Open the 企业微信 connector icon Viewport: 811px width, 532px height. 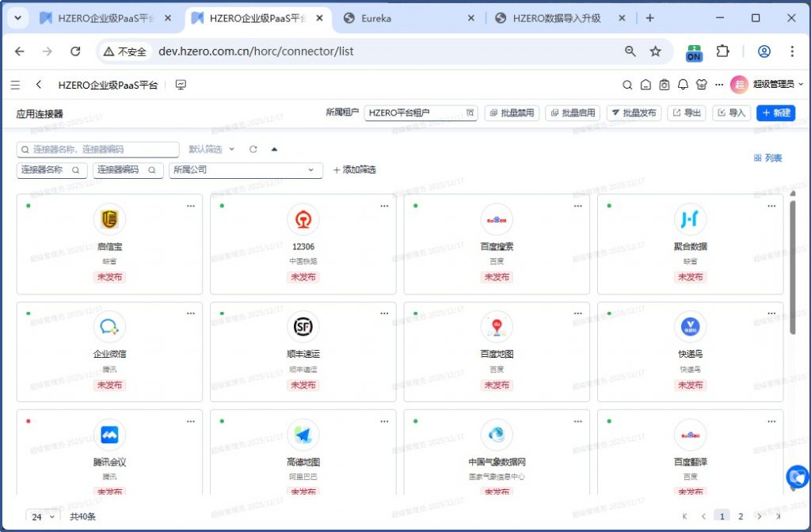109,326
